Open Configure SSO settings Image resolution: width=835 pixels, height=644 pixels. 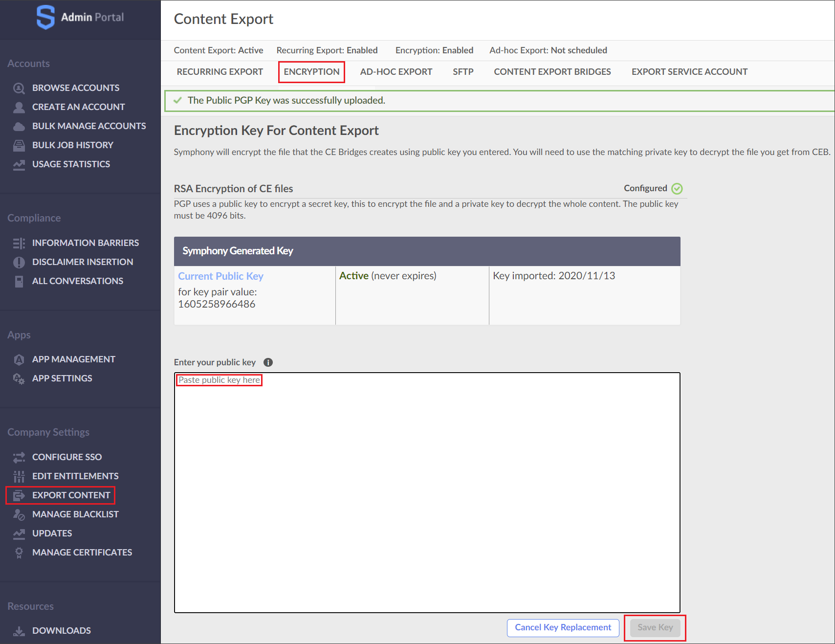pyautogui.click(x=67, y=457)
